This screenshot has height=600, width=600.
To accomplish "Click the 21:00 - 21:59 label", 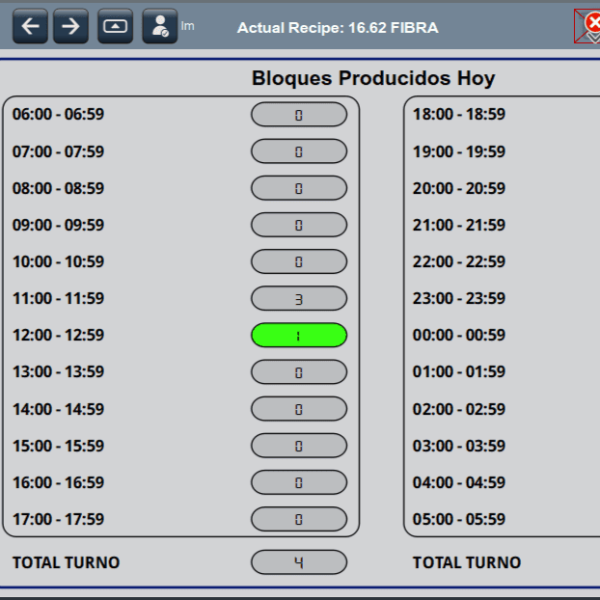I will [459, 225].
